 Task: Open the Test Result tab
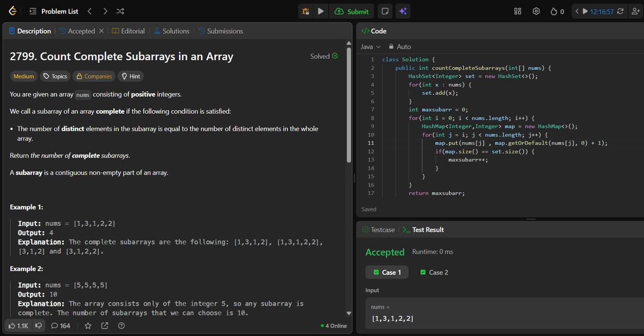coord(423,230)
